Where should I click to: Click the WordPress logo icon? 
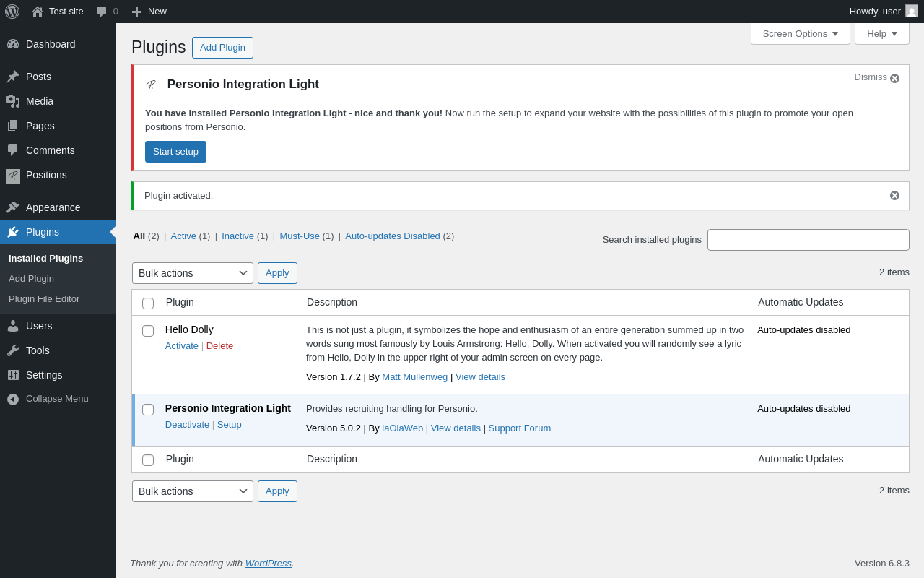(12, 12)
